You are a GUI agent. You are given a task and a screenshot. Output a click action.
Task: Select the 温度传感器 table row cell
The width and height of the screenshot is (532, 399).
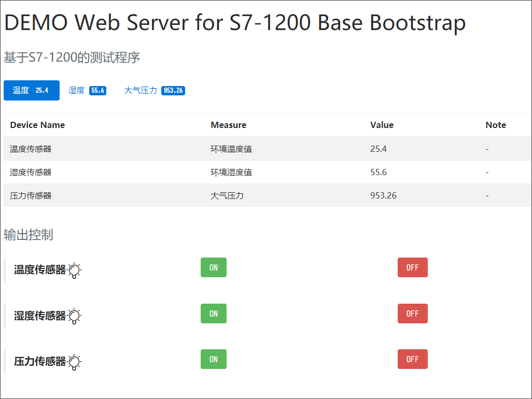(31, 149)
